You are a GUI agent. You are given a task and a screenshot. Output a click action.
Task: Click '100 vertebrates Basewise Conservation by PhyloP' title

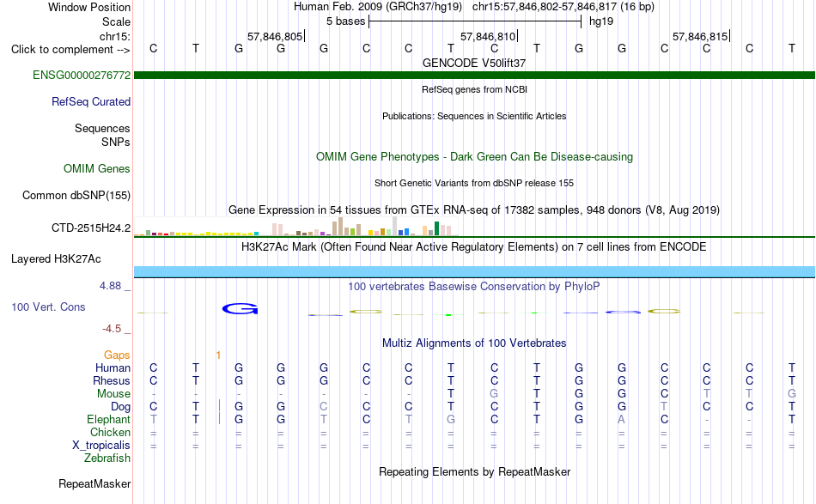click(x=474, y=286)
